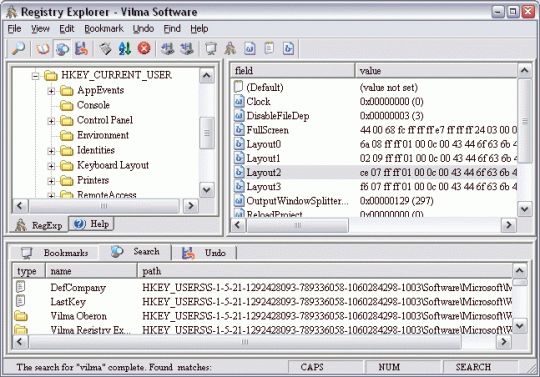Viewport: 540px width, 377px height.
Task: Click the DWORD value toolbar icon
Action: click(x=250, y=48)
